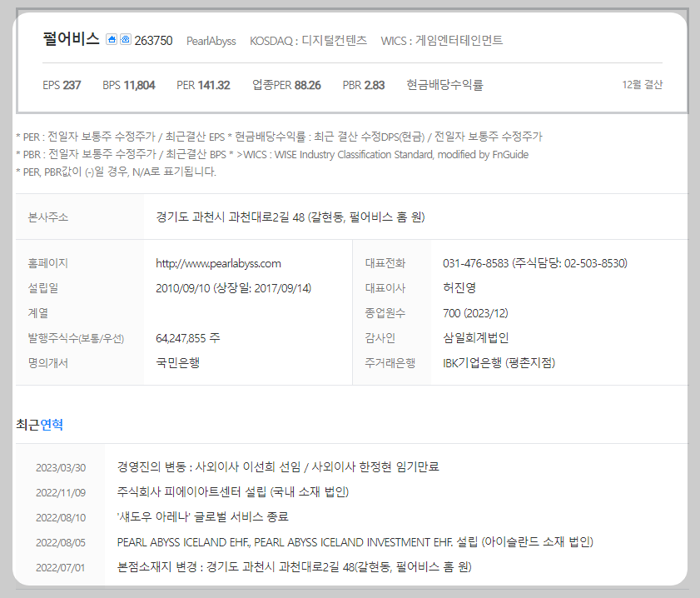Click the 본점소재지 변경 history entry
This screenshot has height=598, width=700.
[x=294, y=567]
